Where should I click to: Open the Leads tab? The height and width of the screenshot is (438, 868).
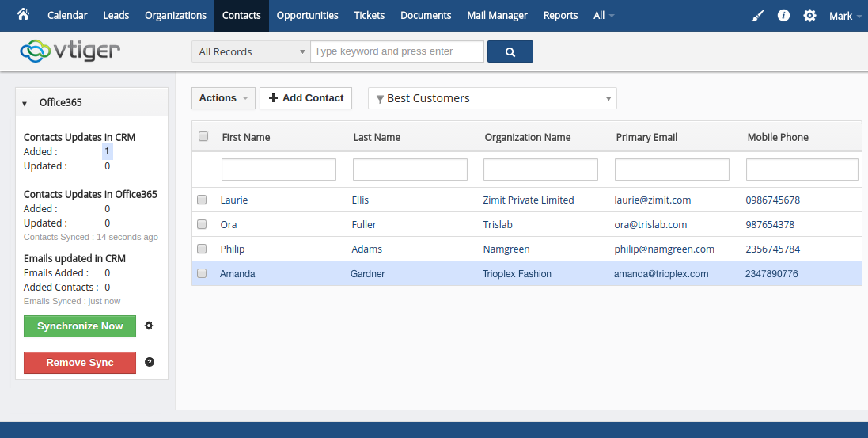[116, 16]
